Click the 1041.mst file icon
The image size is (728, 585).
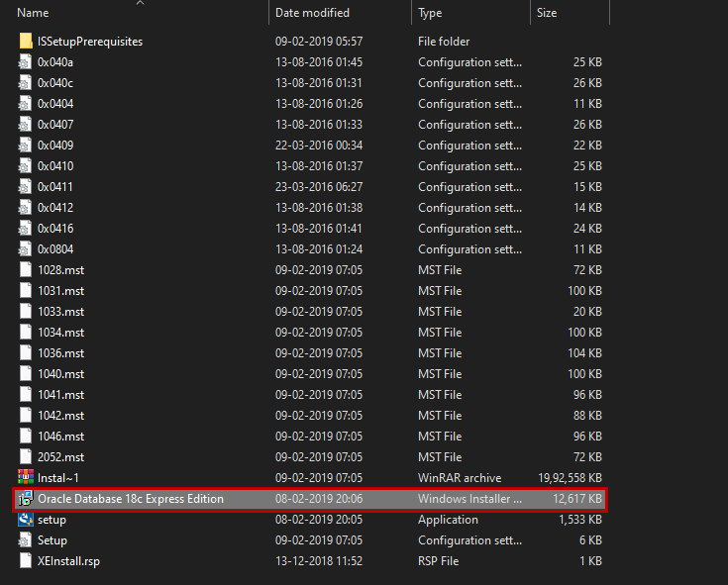tap(26, 394)
